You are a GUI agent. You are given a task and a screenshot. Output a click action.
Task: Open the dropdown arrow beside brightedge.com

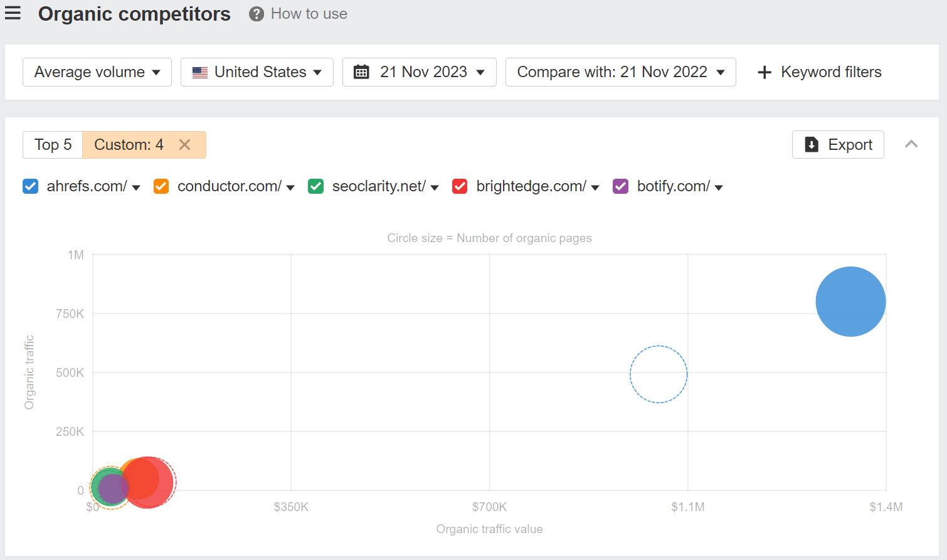pos(595,186)
